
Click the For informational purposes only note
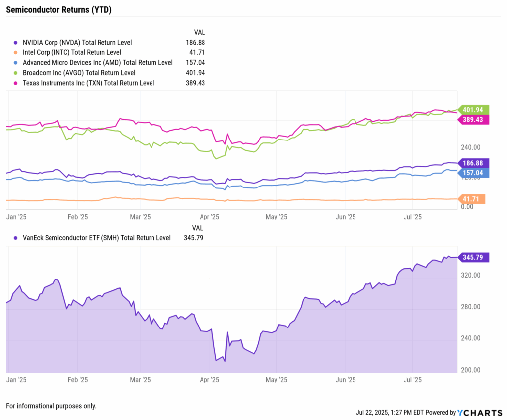point(51,406)
